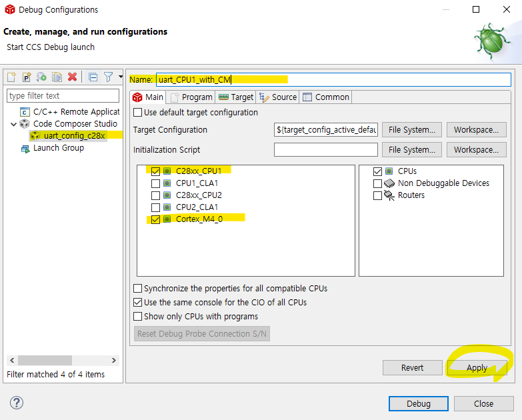Click File System for Target Configuration
Screen dimensions: 522x420
click(412, 130)
